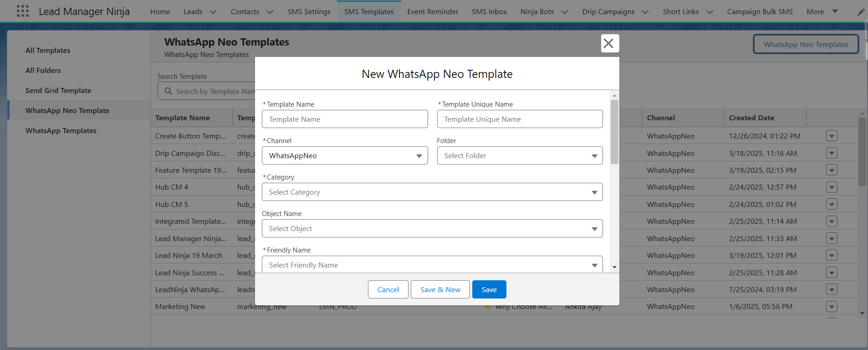Switch to SMS Templates tab
This screenshot has width=868, height=350.
pos(369,12)
